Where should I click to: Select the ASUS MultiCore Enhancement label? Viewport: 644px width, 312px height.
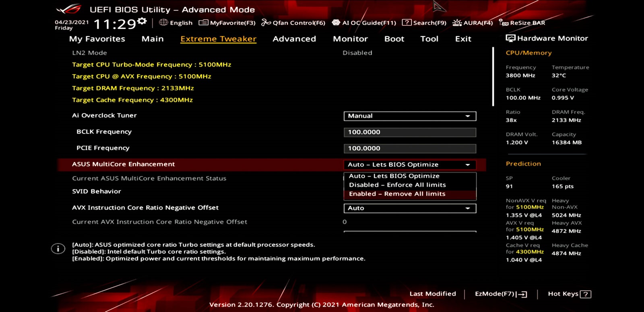[x=123, y=164]
